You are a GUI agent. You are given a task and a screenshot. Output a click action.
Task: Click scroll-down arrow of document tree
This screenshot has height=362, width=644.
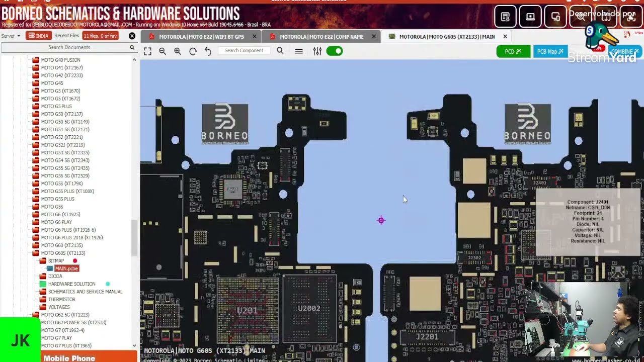tap(134, 346)
